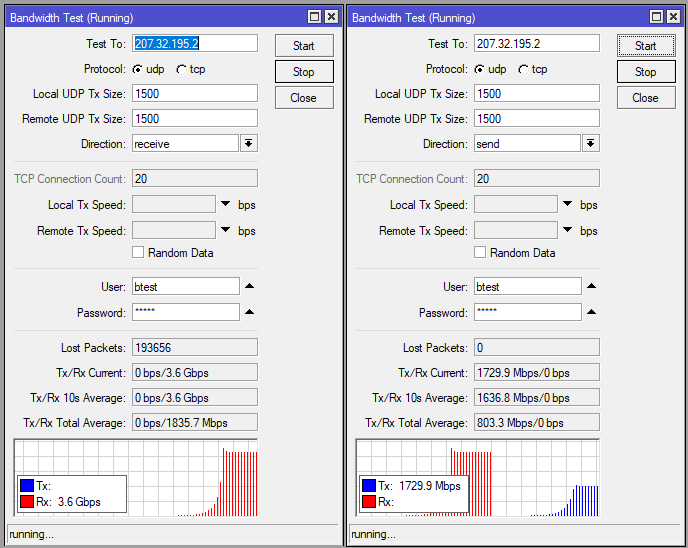Click the Close button in the left window
Image resolution: width=688 pixels, height=548 pixels.
click(304, 97)
